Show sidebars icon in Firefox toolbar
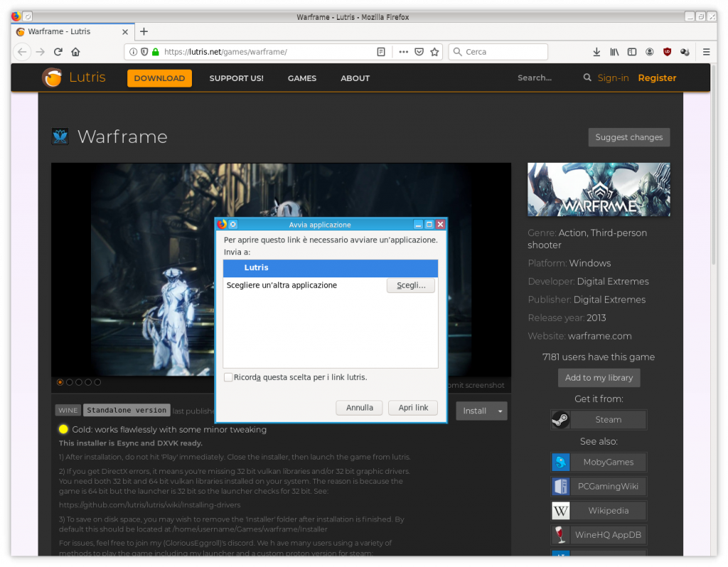Image resolution: width=728 pixels, height=567 pixels. point(632,52)
